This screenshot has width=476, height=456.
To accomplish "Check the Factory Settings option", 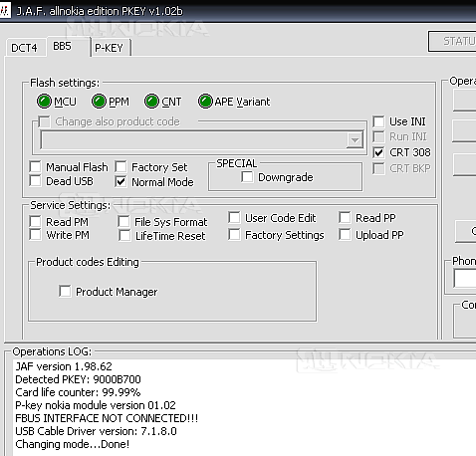I will click(234, 235).
